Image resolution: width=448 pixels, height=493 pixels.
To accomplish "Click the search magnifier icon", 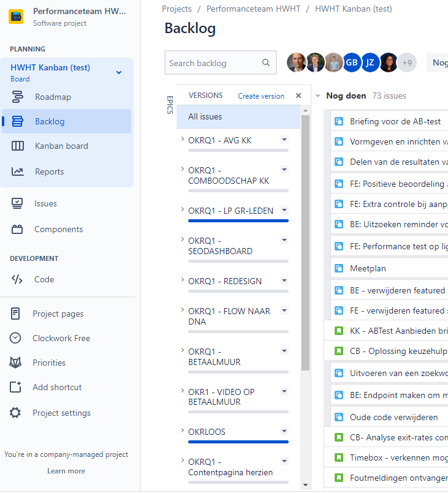I will (266, 62).
